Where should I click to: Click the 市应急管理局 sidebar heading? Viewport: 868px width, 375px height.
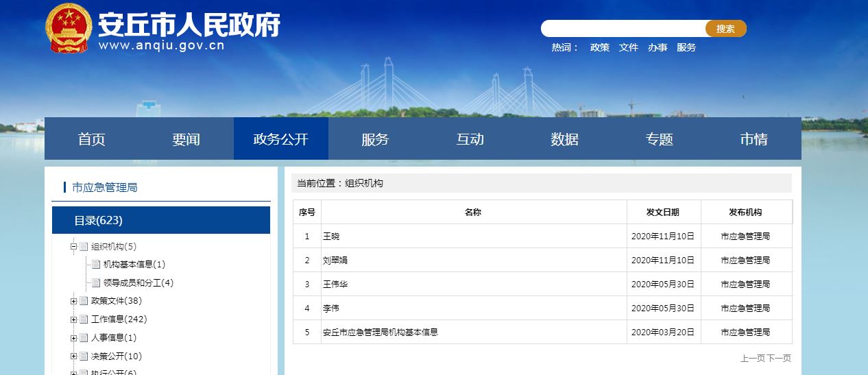(105, 187)
